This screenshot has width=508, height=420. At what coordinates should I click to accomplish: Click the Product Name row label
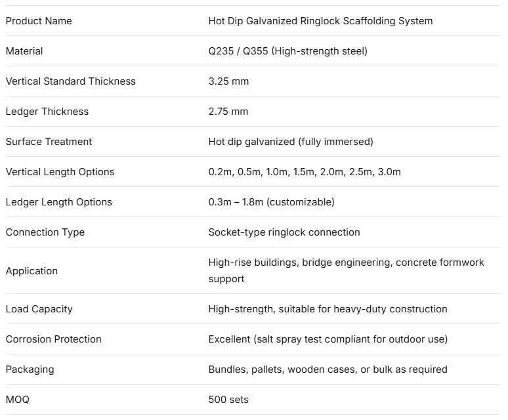(x=39, y=21)
